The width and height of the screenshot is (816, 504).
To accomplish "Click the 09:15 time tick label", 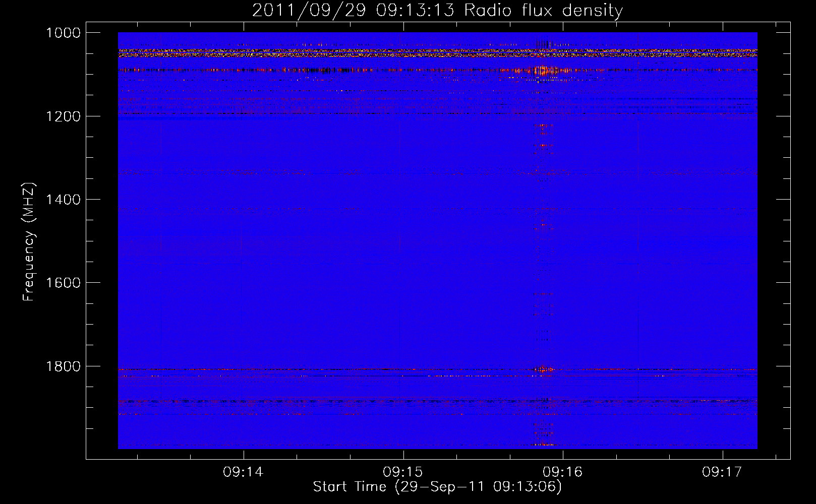I will 403,472.
